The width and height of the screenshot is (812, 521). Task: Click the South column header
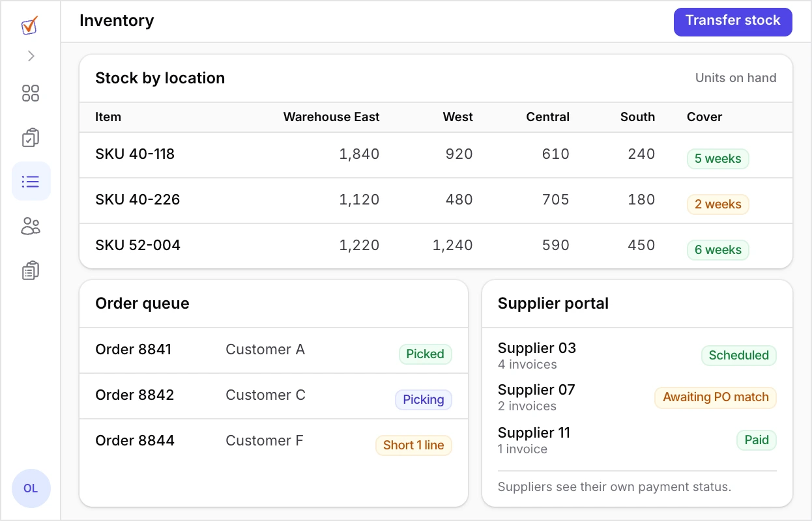(637, 117)
